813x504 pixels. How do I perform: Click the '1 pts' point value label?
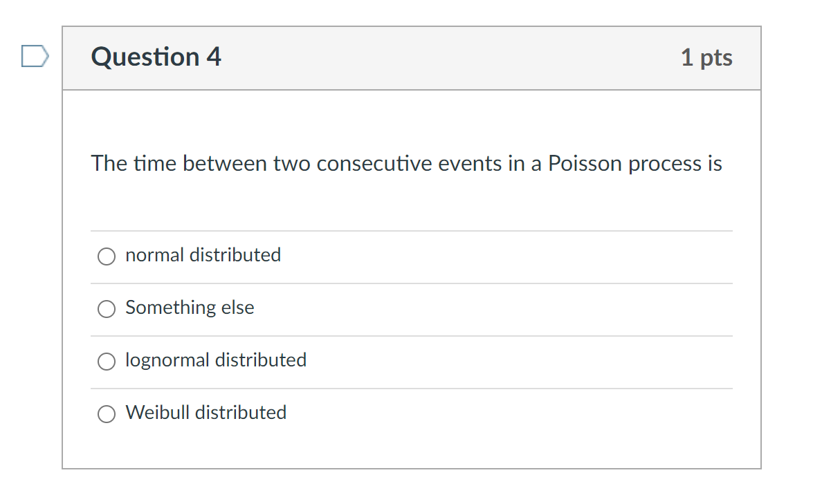706,58
